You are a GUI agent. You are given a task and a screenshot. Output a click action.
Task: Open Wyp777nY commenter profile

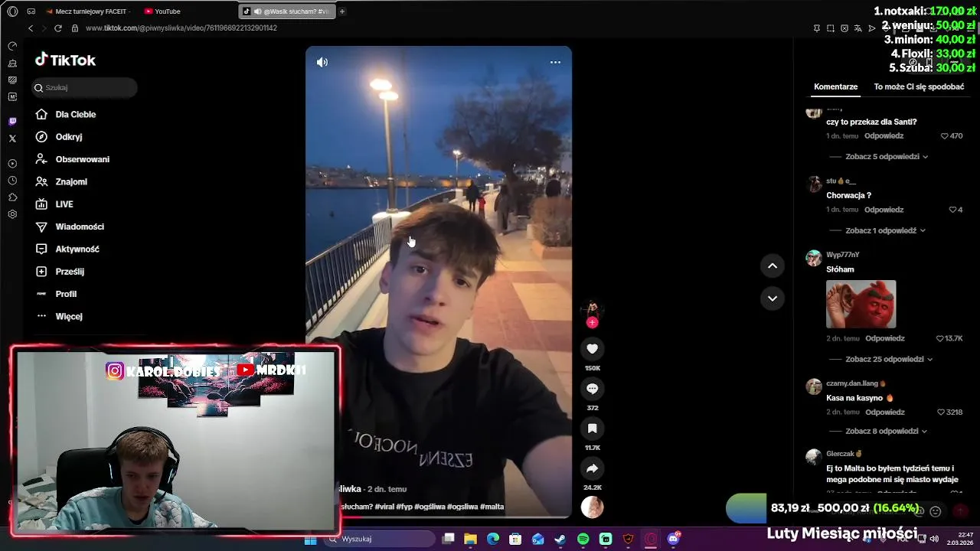click(842, 255)
